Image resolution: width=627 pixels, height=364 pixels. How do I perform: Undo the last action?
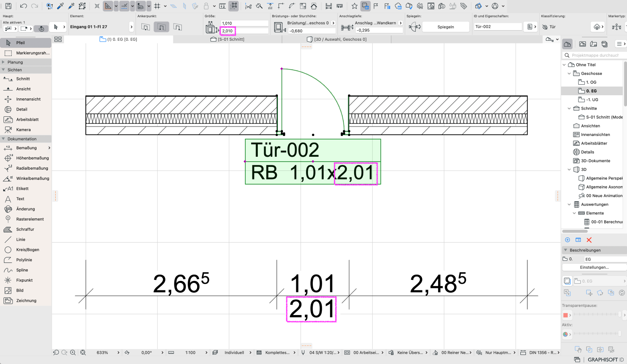coord(24,6)
